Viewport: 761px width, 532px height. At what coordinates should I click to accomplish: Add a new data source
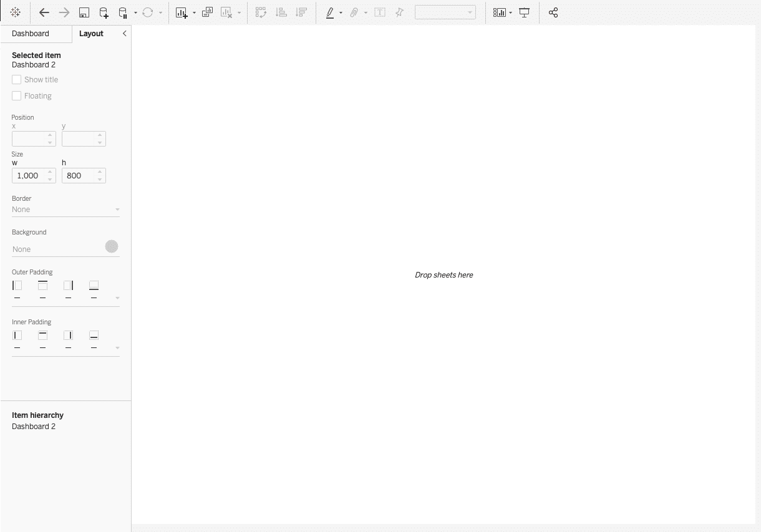coord(104,12)
